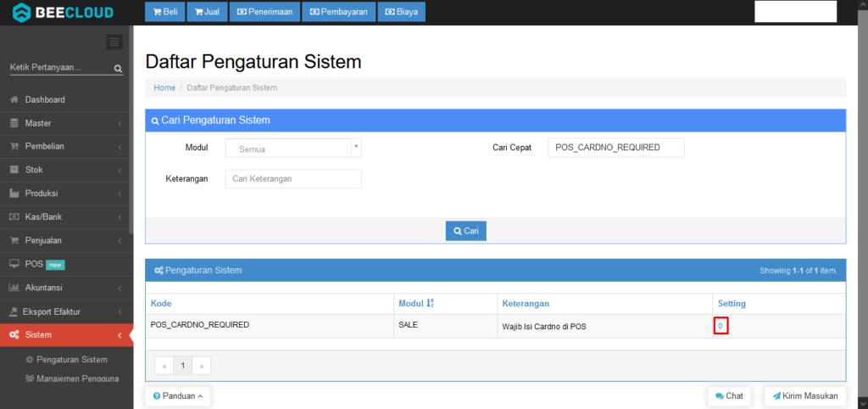This screenshot has width=868, height=409.
Task: Click the setting value 0 link
Action: click(721, 327)
